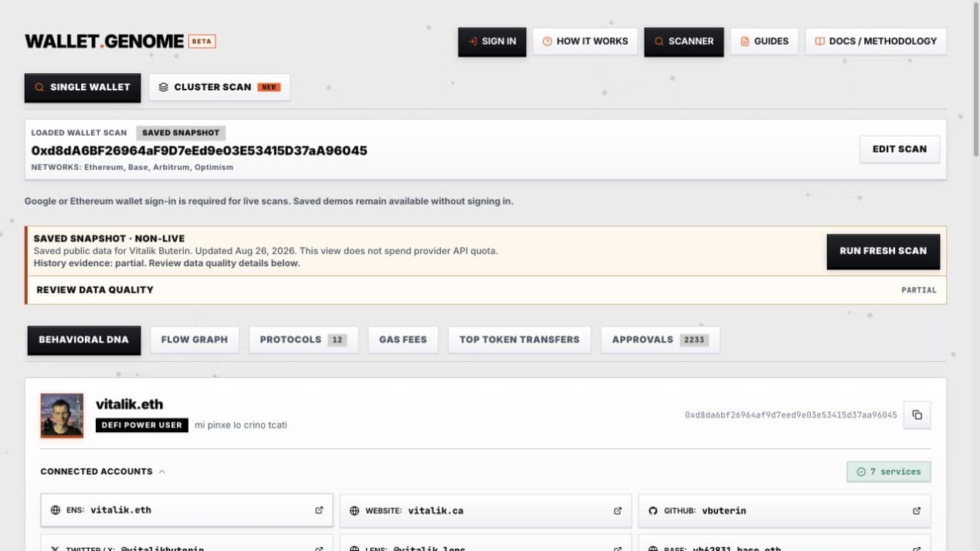This screenshot has width=980, height=551.
Task: Collapse the Connected Accounts section
Action: pyautogui.click(x=103, y=472)
